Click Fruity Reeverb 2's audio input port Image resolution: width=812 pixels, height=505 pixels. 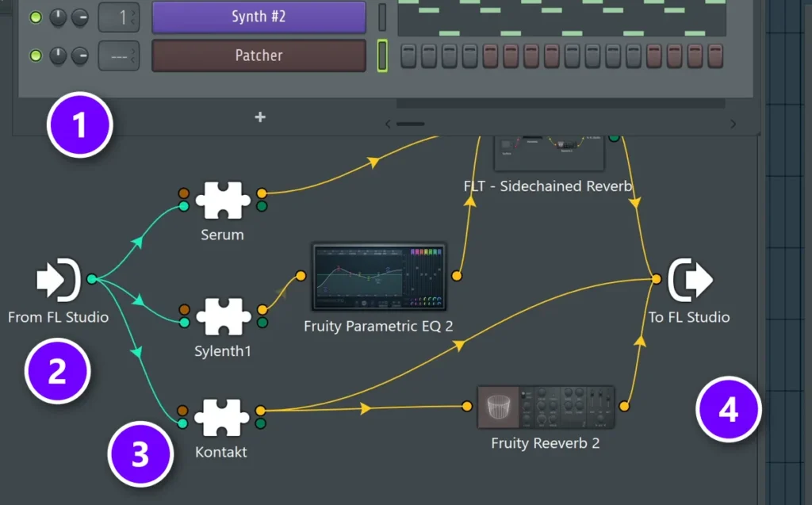coord(467,407)
